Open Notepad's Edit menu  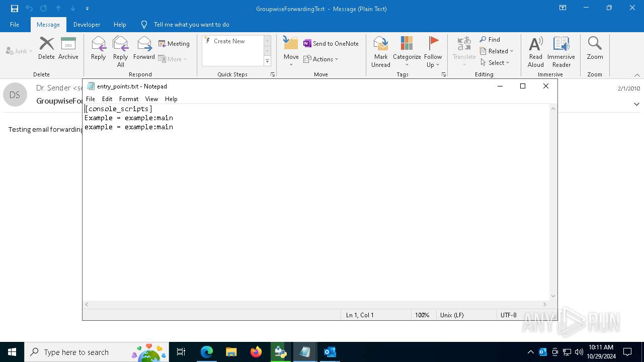point(107,99)
